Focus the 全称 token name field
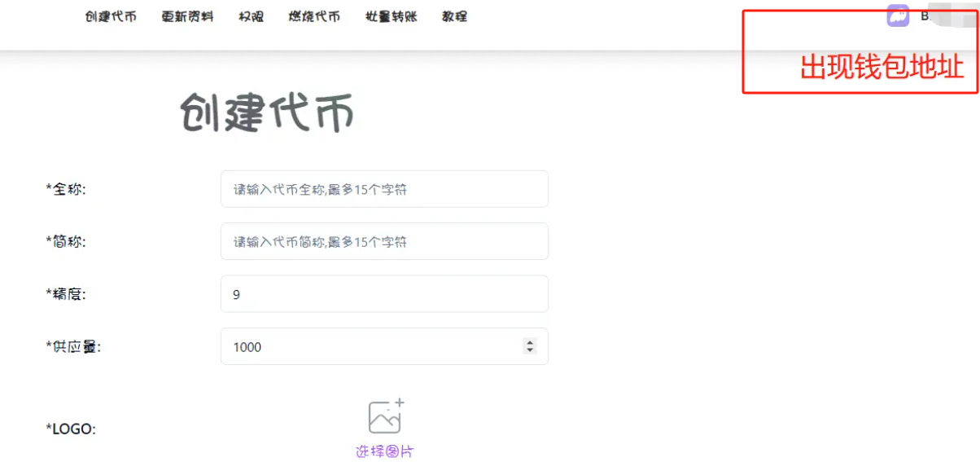 pos(384,189)
